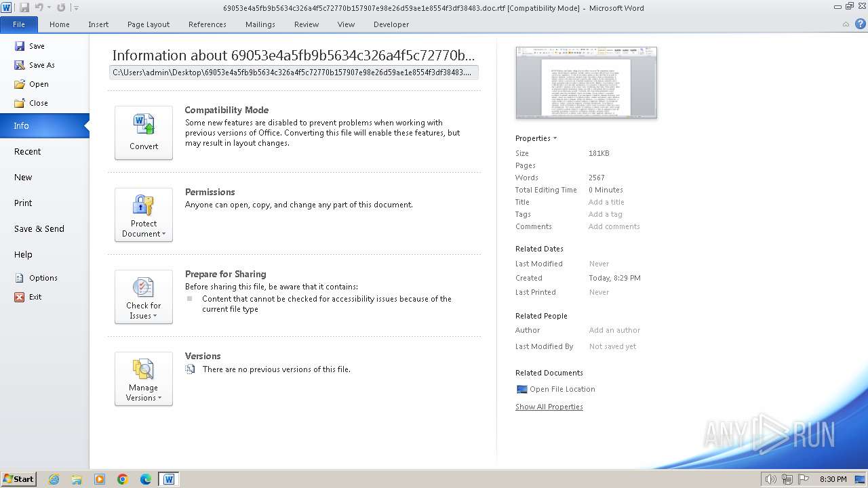Switch to the Insert ribbon tab
This screenshot has height=488, width=868.
[x=98, y=24]
